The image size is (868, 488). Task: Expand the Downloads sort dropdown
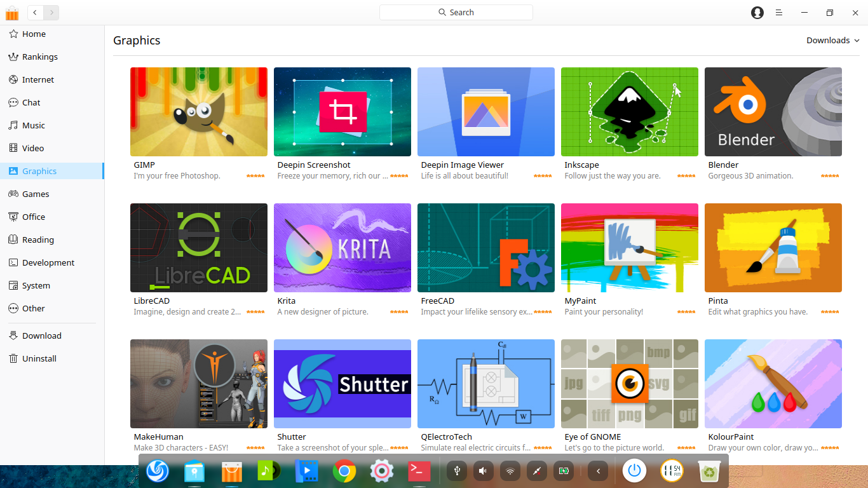[x=833, y=40]
